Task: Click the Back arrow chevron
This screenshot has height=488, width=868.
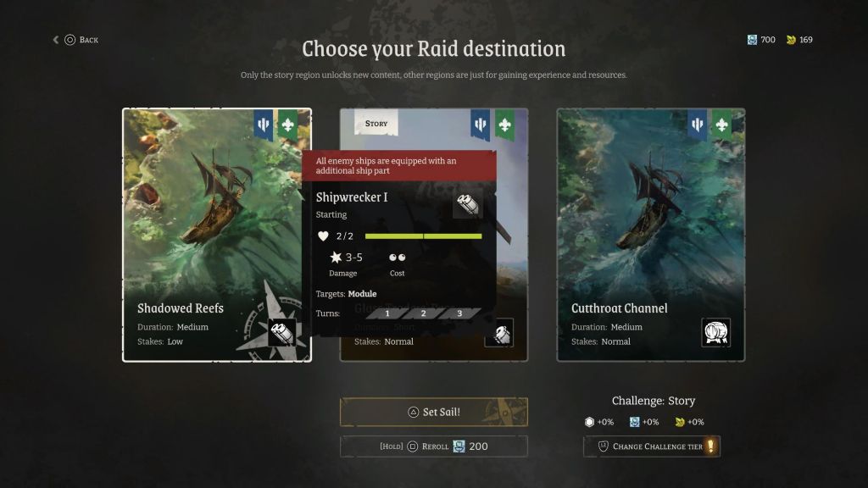Action: tap(55, 40)
